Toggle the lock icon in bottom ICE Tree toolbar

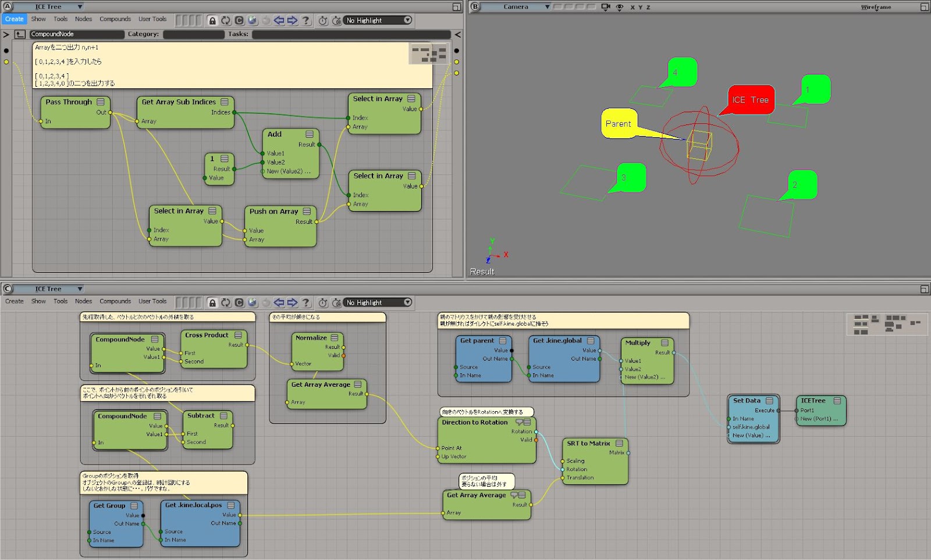pos(212,302)
